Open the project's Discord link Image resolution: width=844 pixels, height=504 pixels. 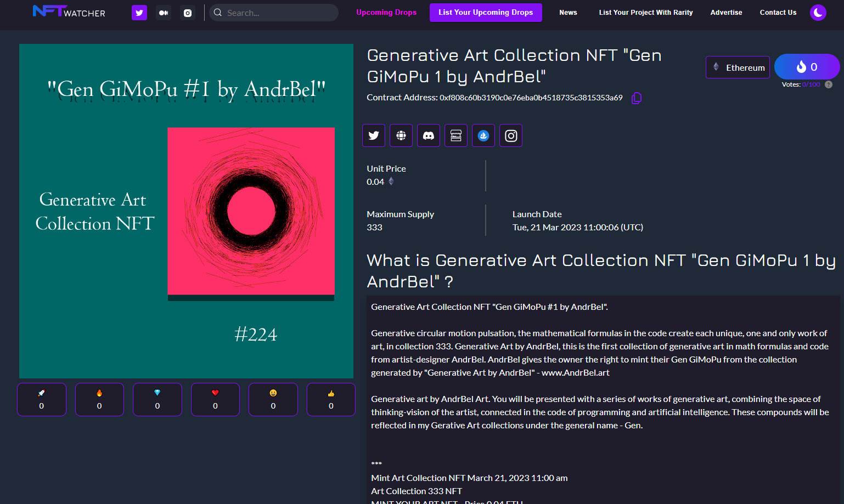click(429, 135)
